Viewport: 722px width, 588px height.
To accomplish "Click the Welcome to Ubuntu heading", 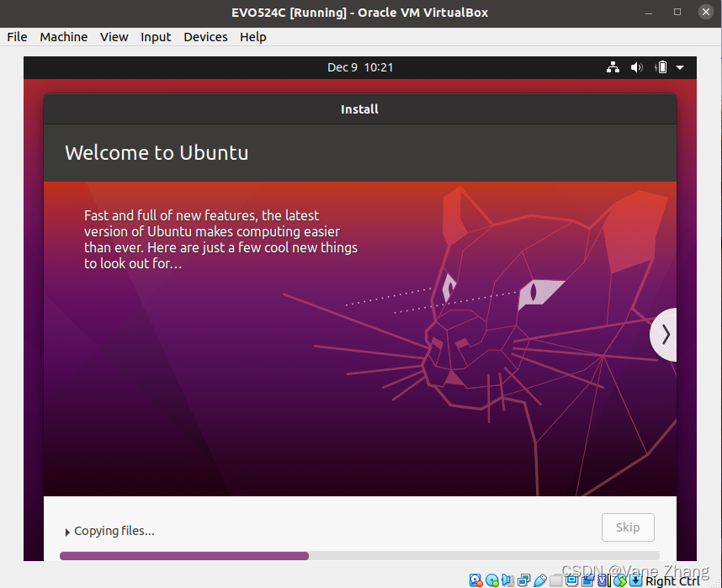I will (x=157, y=153).
